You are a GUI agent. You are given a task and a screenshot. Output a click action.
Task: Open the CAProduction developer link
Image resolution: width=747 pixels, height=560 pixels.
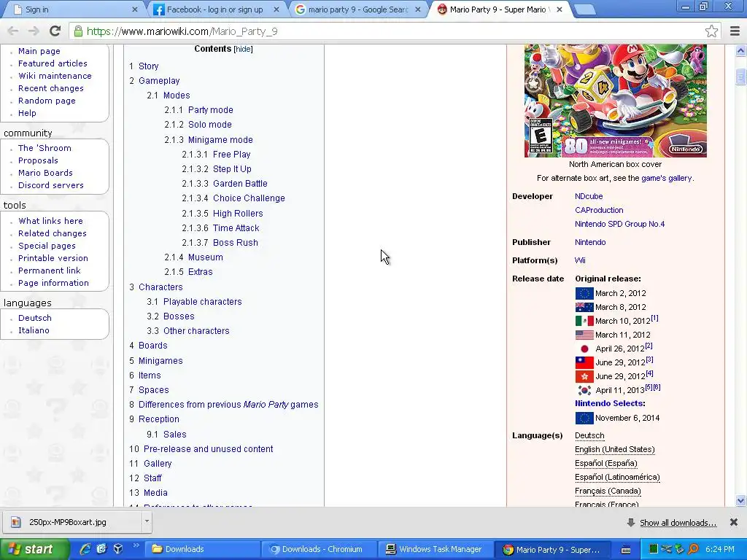point(599,210)
